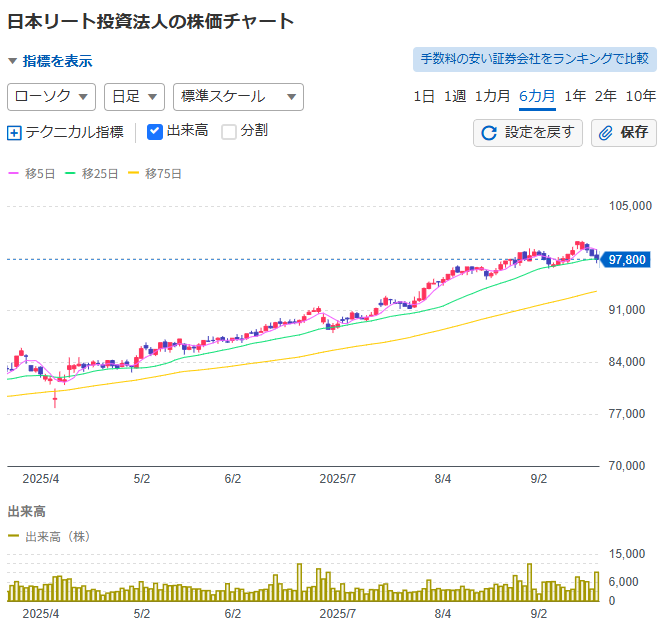The width and height of the screenshot is (668, 625).
Task: Select the 1カ月 period tab
Action: tap(492, 96)
